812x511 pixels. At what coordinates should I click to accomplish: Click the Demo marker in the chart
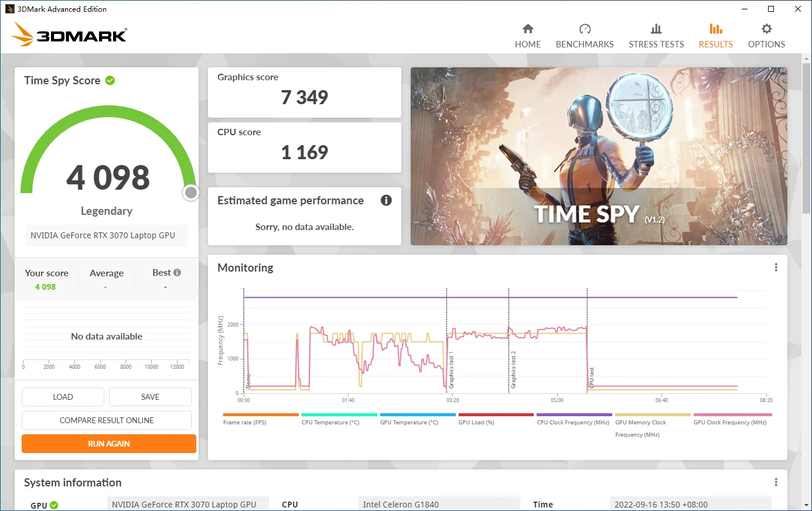point(248,381)
